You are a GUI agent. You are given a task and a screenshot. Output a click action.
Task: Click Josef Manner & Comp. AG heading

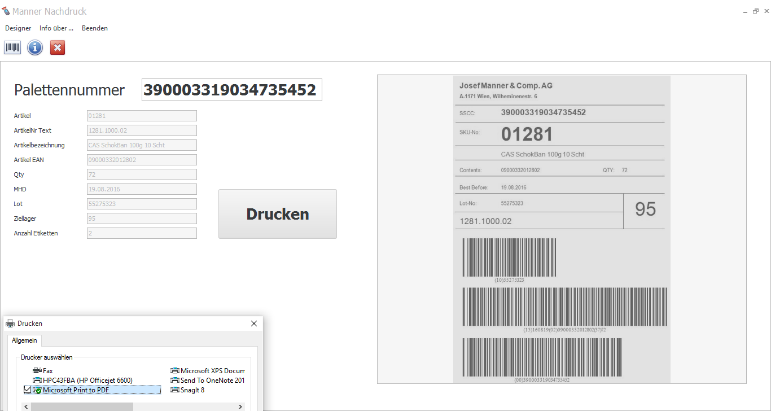click(x=506, y=86)
